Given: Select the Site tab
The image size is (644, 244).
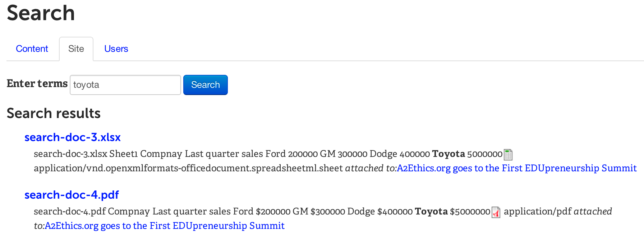Looking at the screenshot, I should click(76, 49).
